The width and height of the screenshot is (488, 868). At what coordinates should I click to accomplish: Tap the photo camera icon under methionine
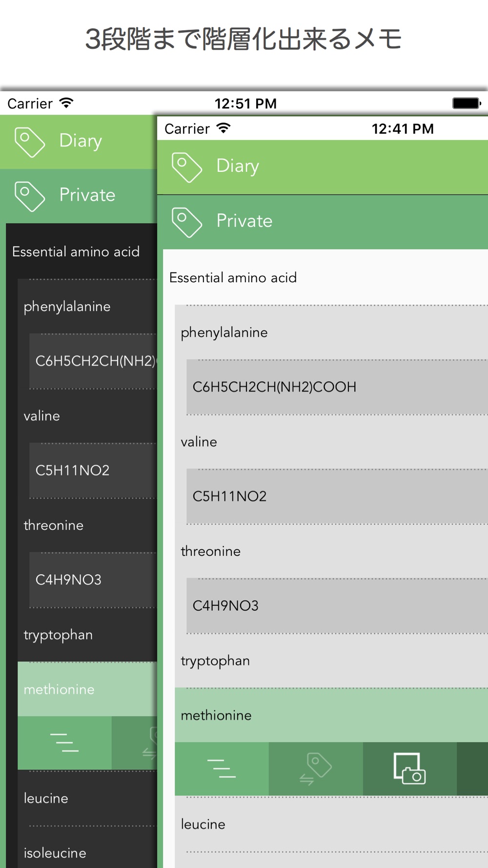pos(409,768)
